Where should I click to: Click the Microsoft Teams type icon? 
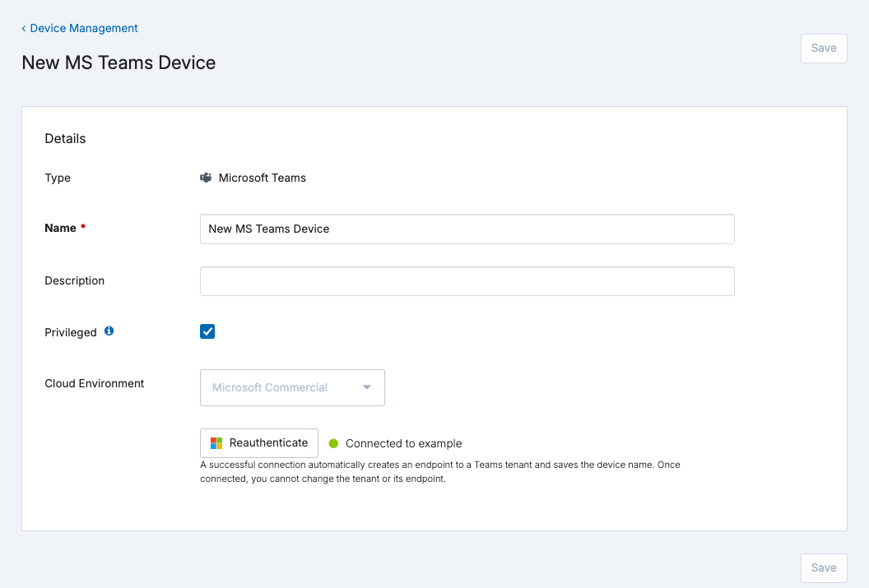[x=206, y=178]
